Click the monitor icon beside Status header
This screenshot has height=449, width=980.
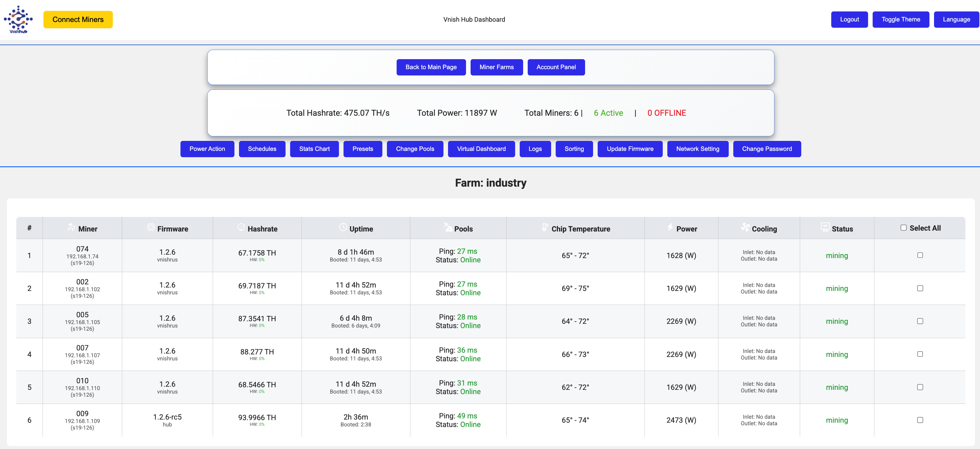coord(825,227)
